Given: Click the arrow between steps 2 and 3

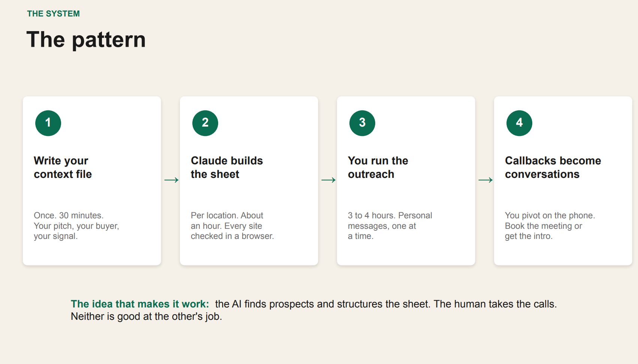Looking at the screenshot, I should tap(328, 180).
